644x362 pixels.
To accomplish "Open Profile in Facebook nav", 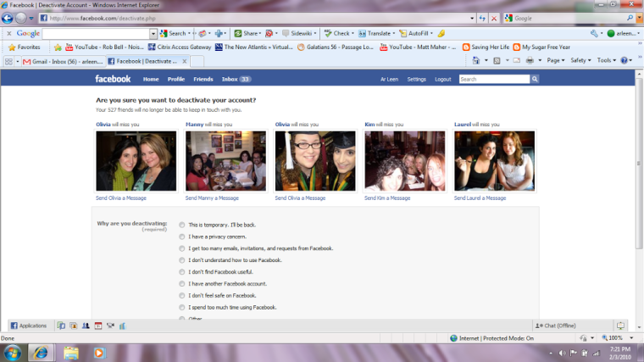I will click(175, 80).
